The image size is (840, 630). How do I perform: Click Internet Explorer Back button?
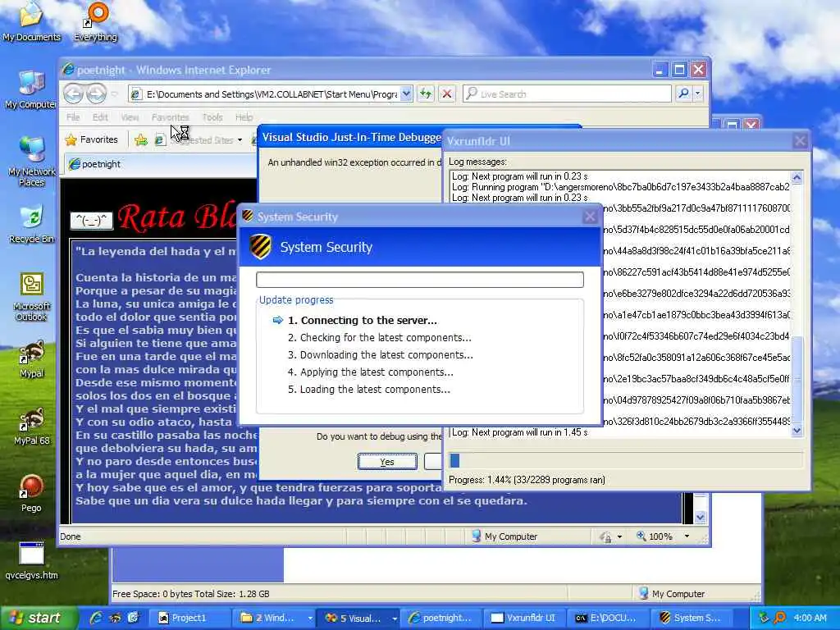[73, 94]
